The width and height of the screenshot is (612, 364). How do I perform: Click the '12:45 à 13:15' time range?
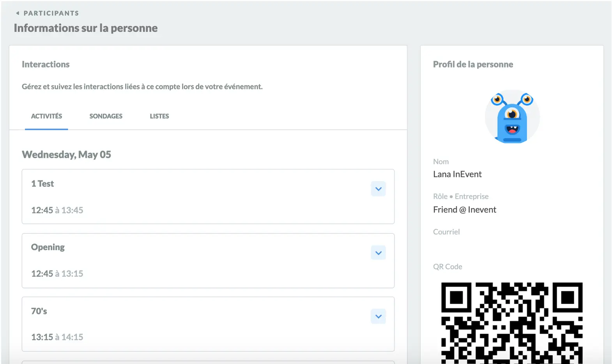coord(57,274)
